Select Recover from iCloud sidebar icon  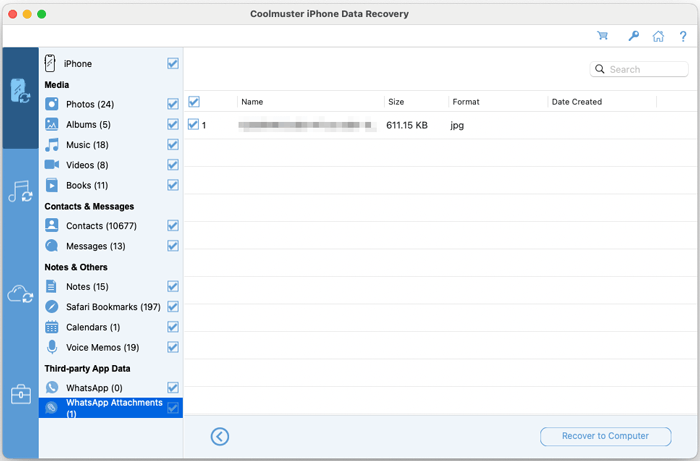[x=20, y=294]
